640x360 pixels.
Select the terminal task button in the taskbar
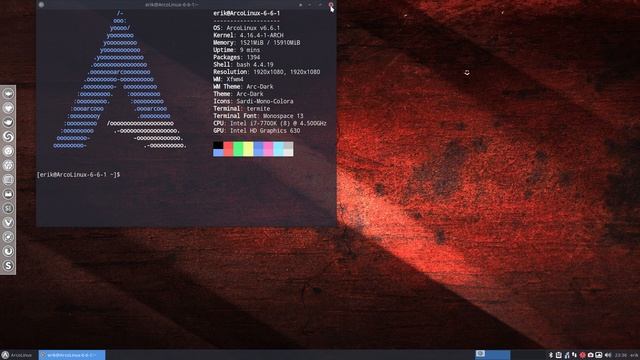point(72,355)
